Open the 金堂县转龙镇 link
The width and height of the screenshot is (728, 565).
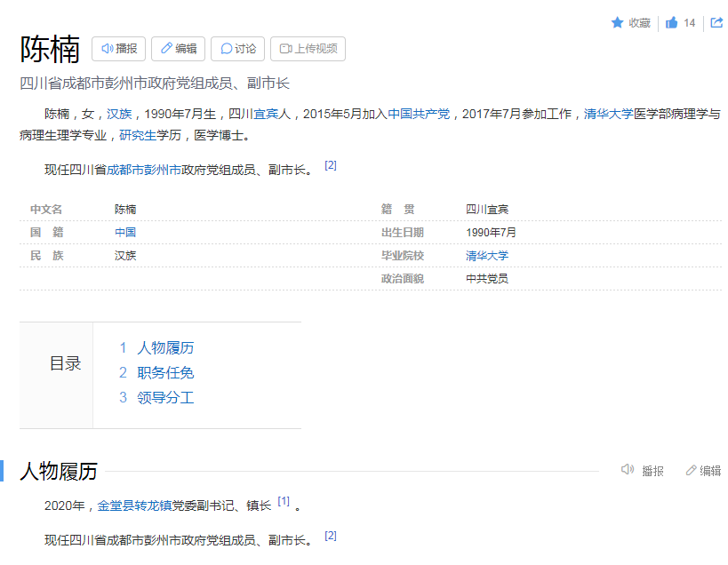point(134,506)
